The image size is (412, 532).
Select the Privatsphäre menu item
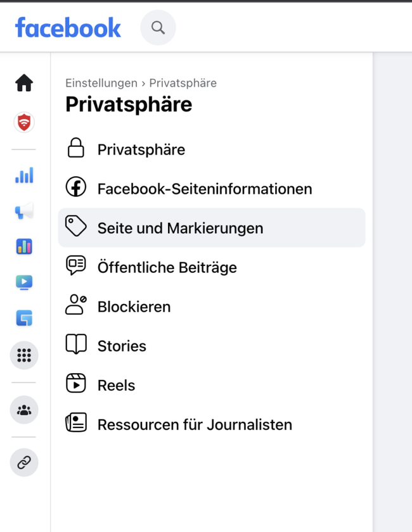(141, 150)
